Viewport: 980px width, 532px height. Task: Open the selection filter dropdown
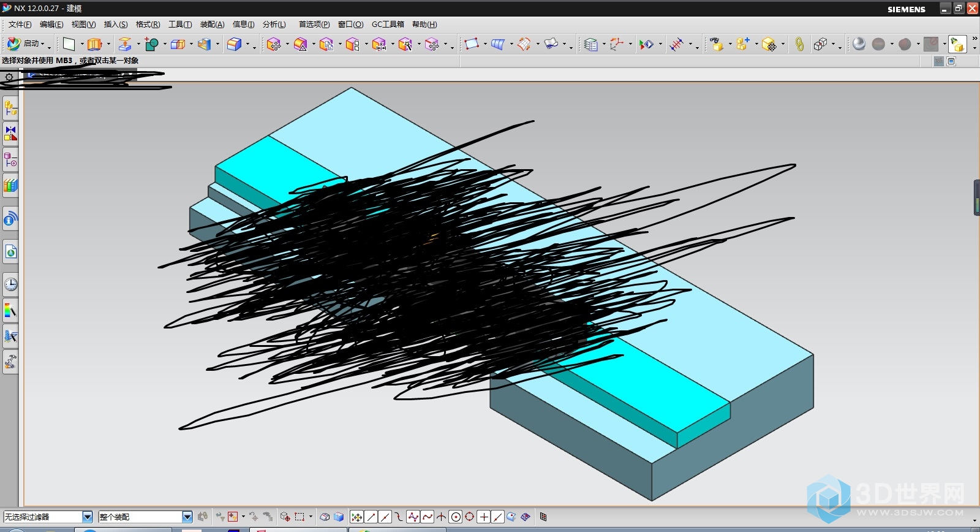coord(87,517)
